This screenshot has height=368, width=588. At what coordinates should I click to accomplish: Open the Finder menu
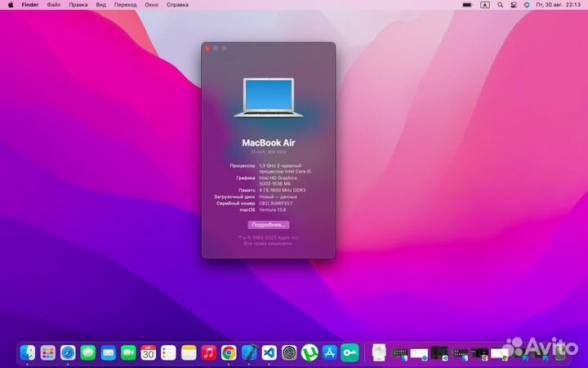[30, 5]
